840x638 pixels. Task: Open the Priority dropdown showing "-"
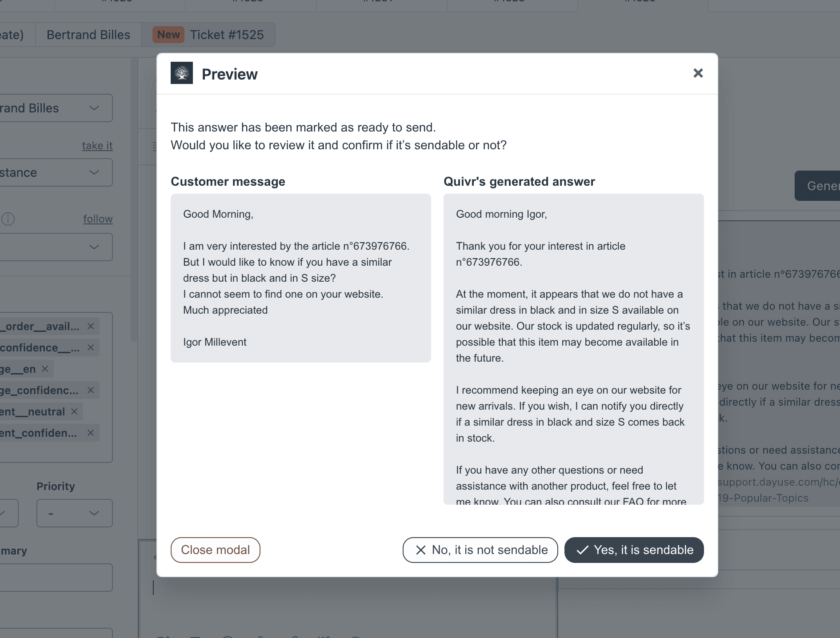click(74, 513)
